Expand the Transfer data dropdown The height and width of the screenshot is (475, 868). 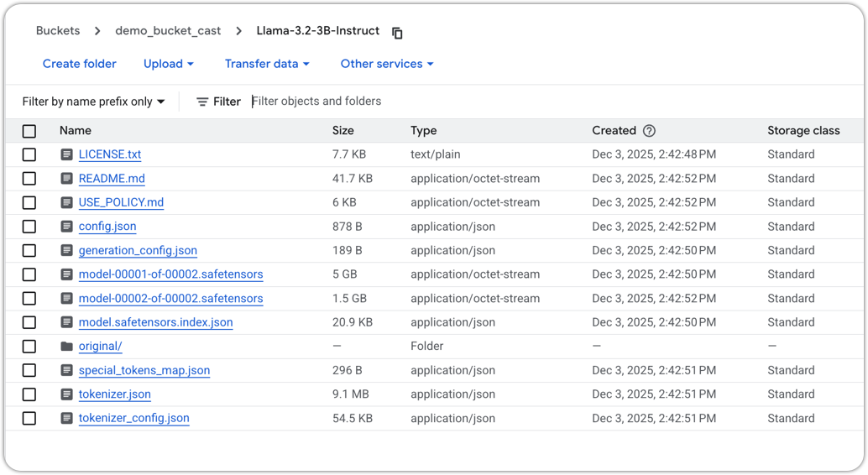pos(267,64)
